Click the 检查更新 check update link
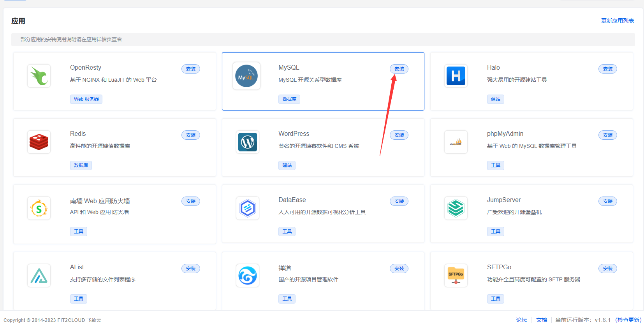This screenshot has width=644, height=323. click(x=628, y=320)
